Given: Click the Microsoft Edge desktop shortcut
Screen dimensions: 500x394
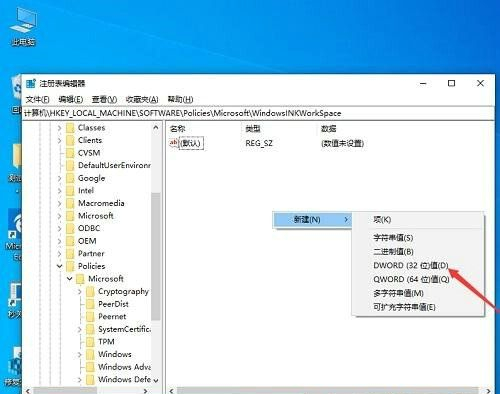Looking at the screenshot, I should tap(15, 235).
